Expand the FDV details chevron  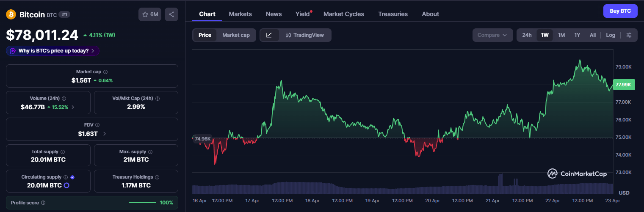105,134
